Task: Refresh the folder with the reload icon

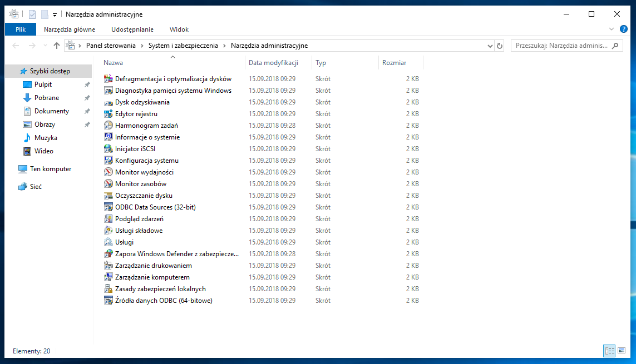Action: [x=500, y=46]
